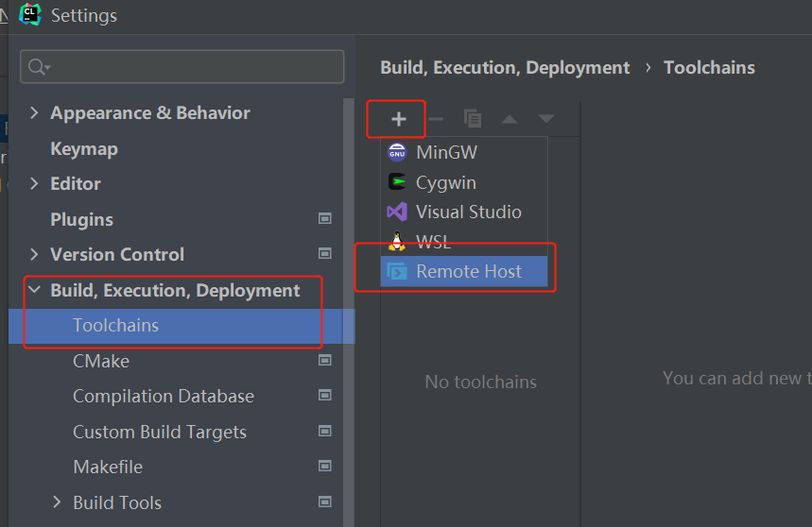Click Toolchains breadcrumb label
Screen dimensions: 812x527
click(x=709, y=68)
